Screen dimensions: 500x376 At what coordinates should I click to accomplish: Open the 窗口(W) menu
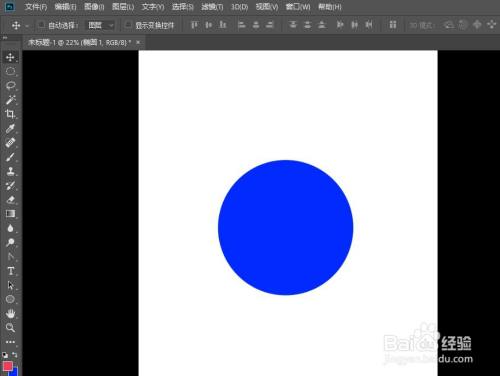pos(298,7)
